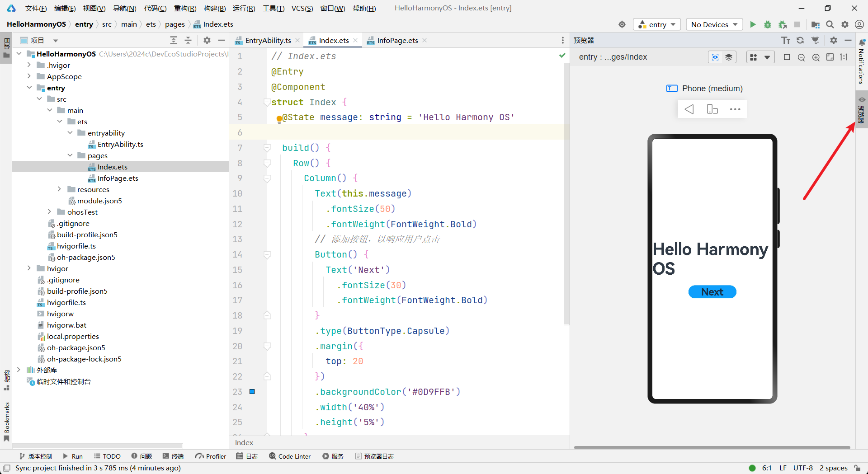Expand the 外部库 node
The height and width of the screenshot is (474, 868).
click(x=19, y=370)
